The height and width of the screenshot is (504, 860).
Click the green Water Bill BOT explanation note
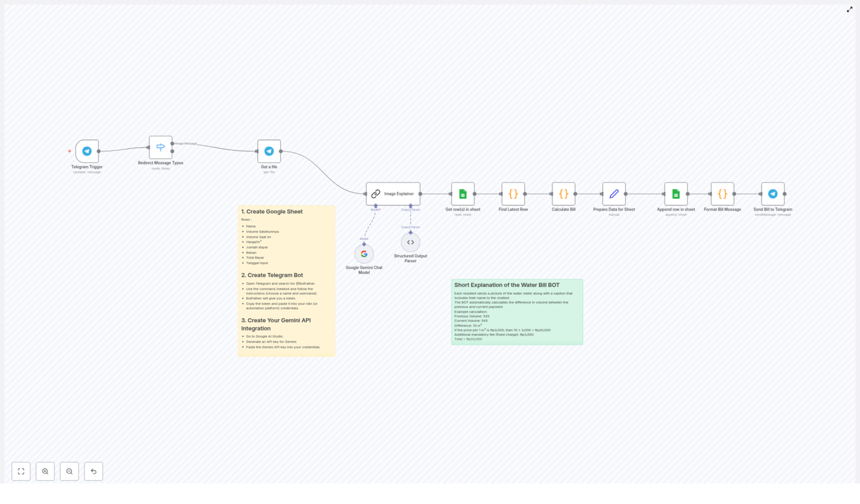[517, 312]
